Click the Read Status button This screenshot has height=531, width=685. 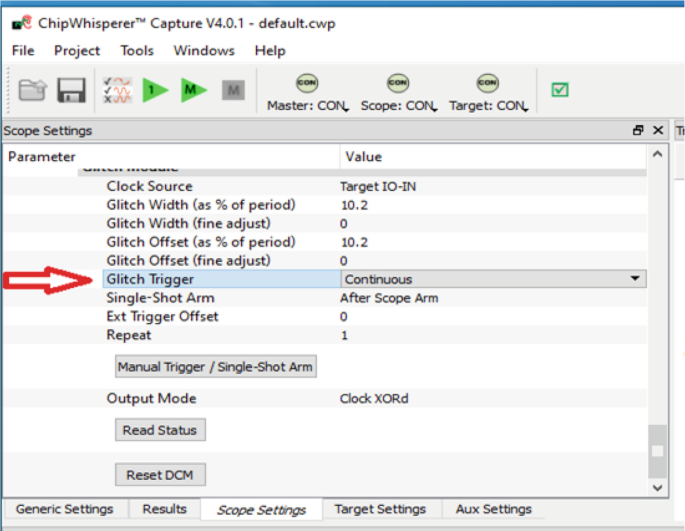[x=160, y=430]
